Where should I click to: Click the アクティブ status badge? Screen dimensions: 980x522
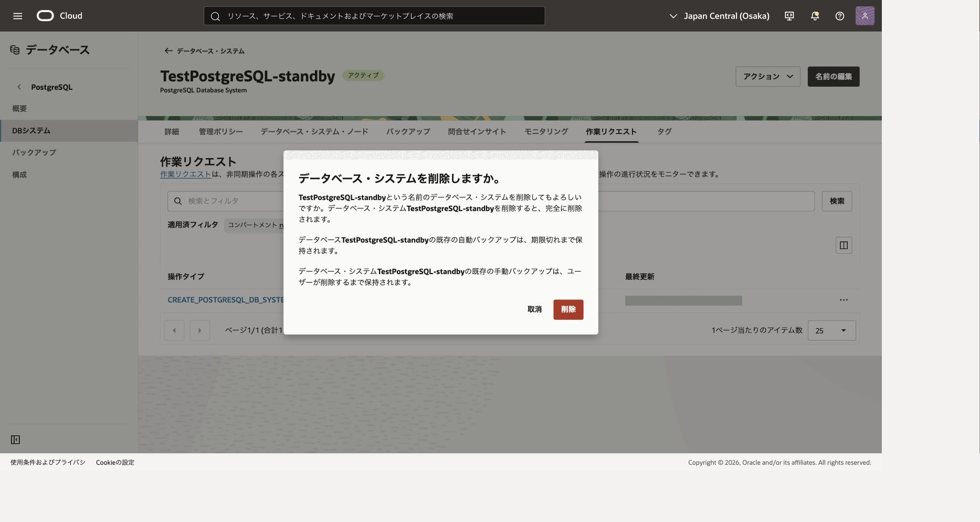363,76
